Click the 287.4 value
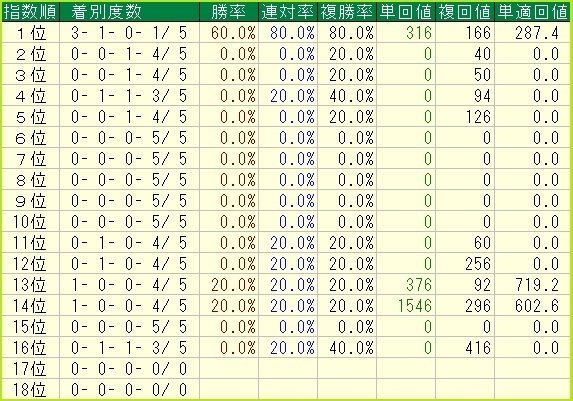This screenshot has width=573, height=401. point(537,33)
